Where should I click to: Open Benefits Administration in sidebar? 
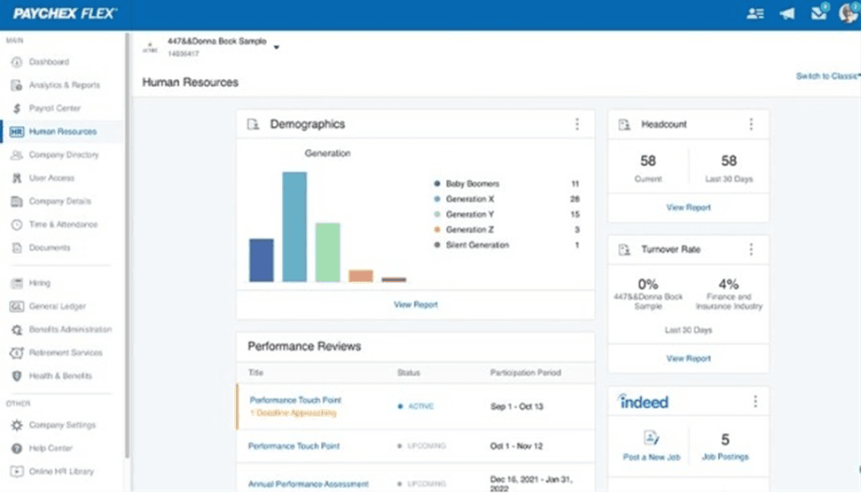click(70, 330)
